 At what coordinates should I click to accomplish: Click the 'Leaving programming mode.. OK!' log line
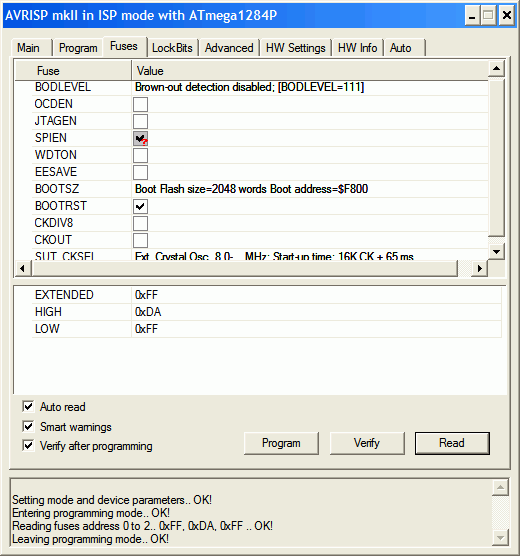[x=90, y=539]
